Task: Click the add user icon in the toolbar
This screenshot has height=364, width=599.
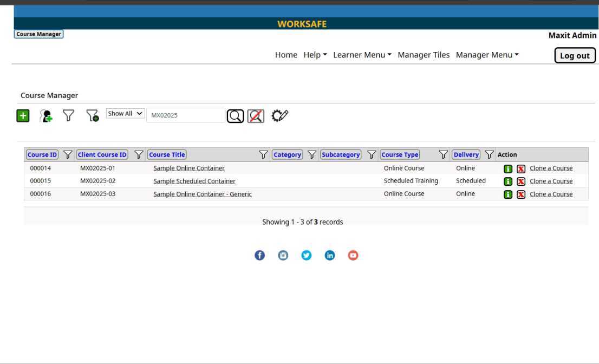Action: coord(47,115)
